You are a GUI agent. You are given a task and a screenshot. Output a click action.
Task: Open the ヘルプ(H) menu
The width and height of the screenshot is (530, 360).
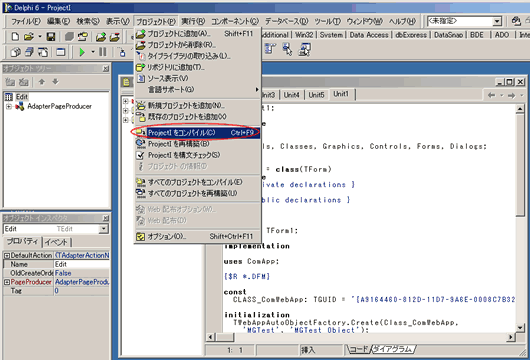(x=402, y=21)
